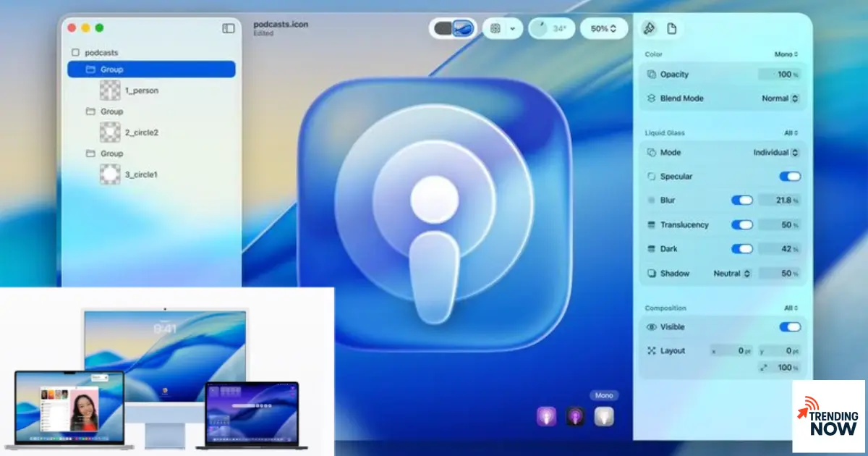Toggle the sidebar with the sidebar icon
The width and height of the screenshot is (868, 456).
229,28
